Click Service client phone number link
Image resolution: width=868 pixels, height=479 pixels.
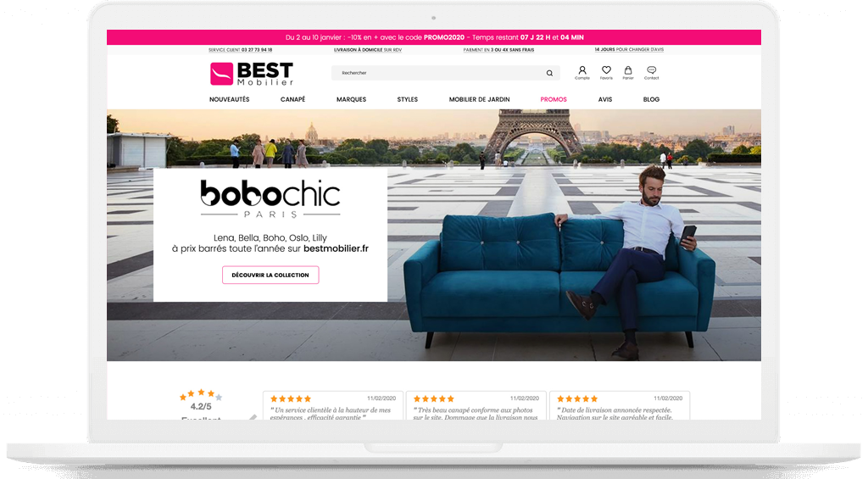click(x=240, y=50)
